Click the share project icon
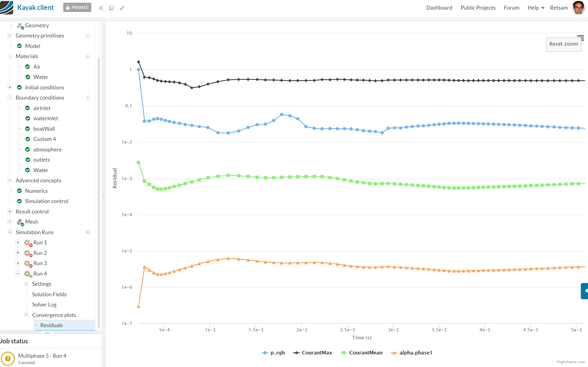This screenshot has width=588, height=367. [x=101, y=8]
